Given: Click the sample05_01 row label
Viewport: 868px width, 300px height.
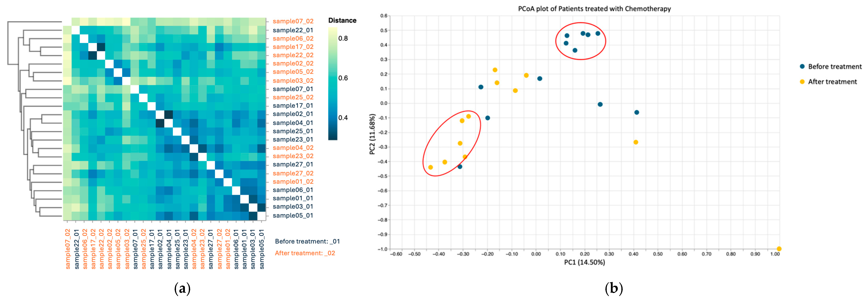Looking at the screenshot, I should click(293, 215).
